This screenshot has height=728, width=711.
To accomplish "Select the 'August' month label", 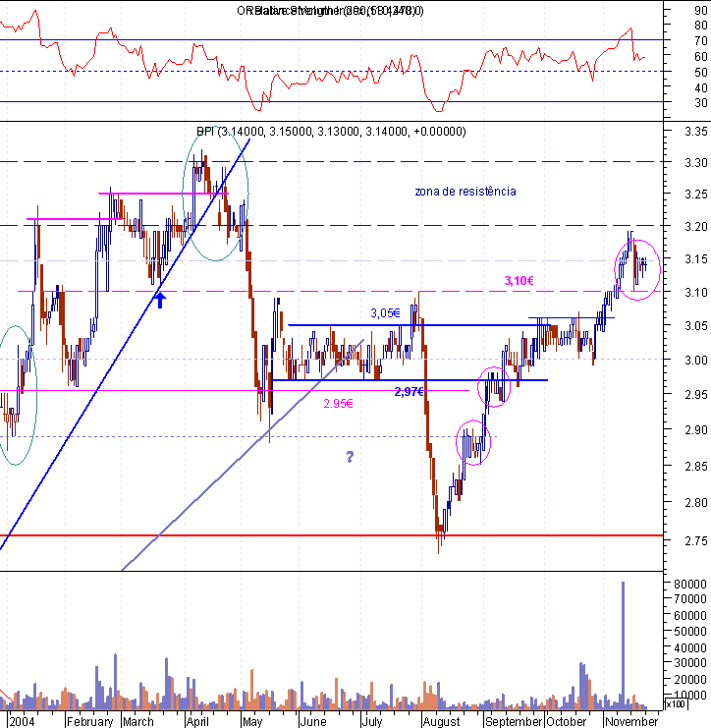I will [x=441, y=721].
